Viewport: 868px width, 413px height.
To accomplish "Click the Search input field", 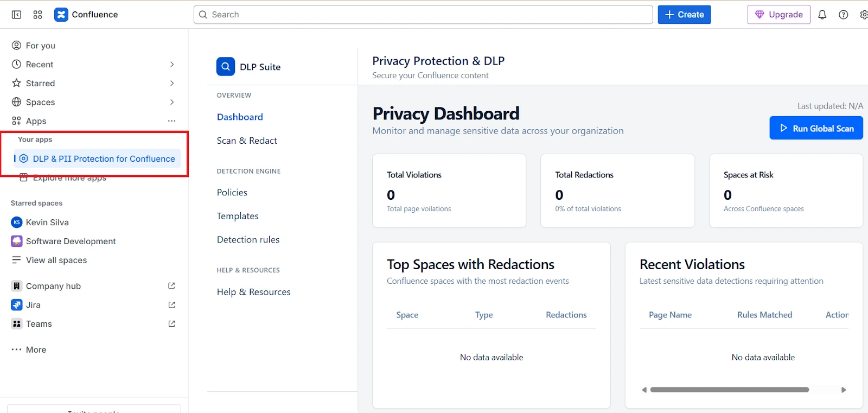I will (x=423, y=15).
